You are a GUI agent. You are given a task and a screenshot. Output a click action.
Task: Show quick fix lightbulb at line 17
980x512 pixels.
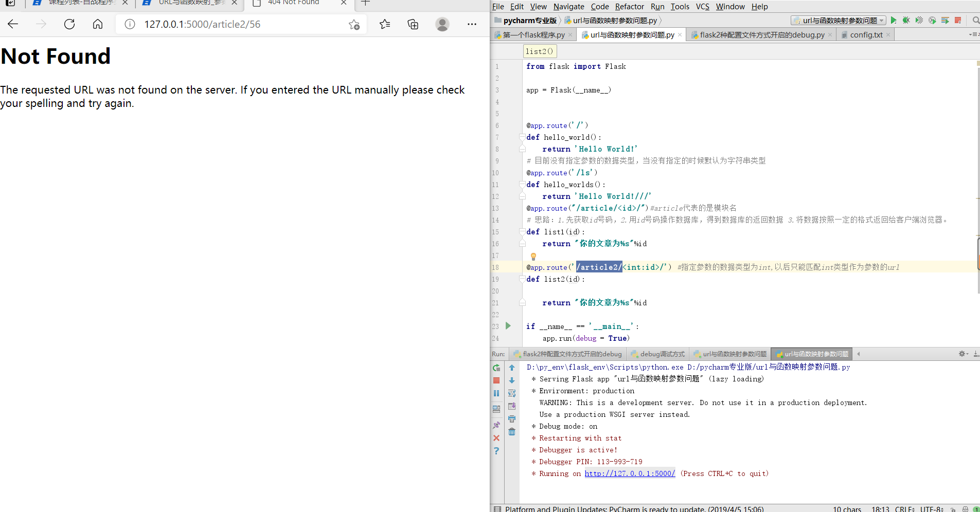point(533,256)
